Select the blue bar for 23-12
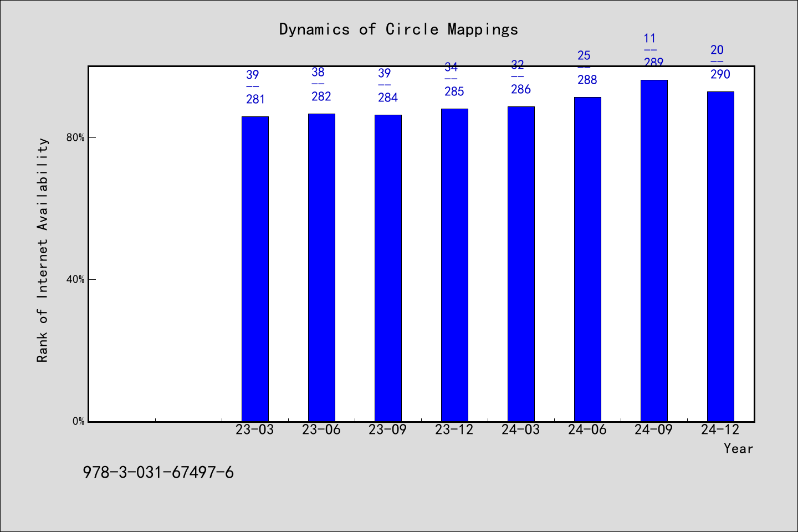This screenshot has width=798, height=532. pos(454,265)
